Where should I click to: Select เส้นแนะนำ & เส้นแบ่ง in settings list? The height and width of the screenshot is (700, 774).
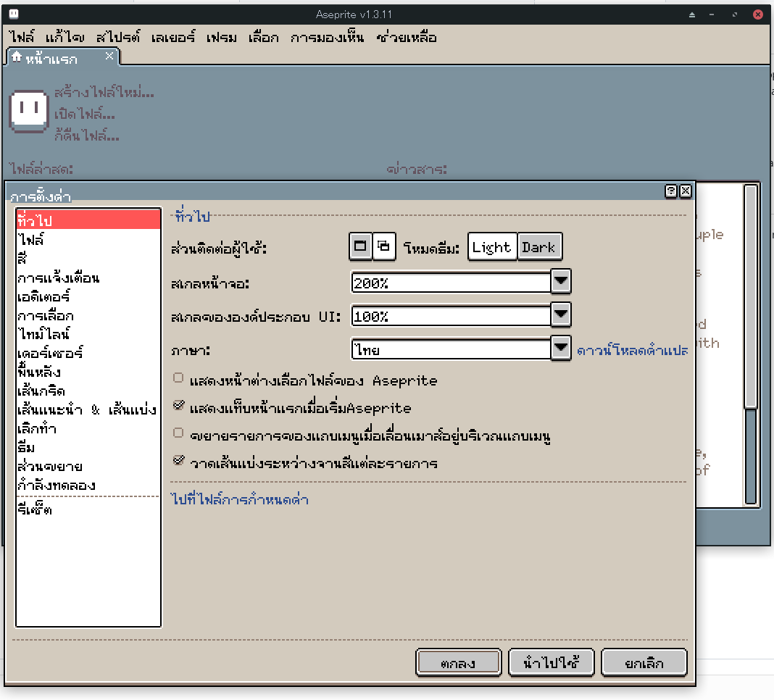[x=88, y=409]
